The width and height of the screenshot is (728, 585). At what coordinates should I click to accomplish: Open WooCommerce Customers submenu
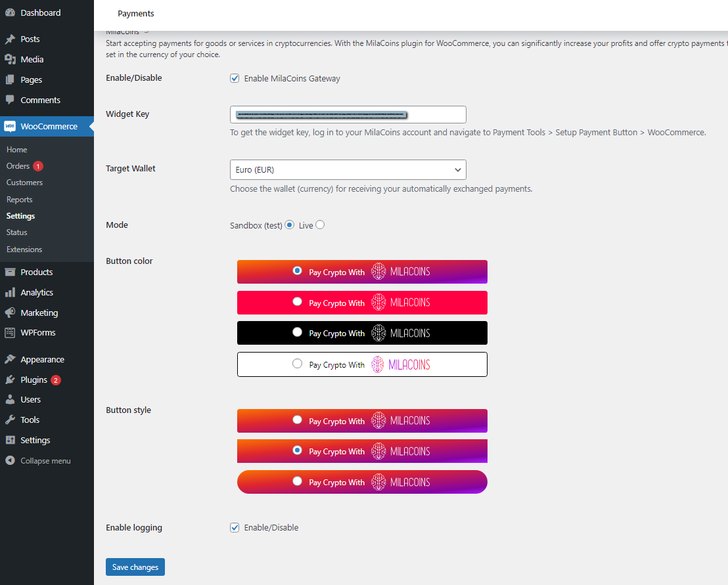pyautogui.click(x=24, y=183)
